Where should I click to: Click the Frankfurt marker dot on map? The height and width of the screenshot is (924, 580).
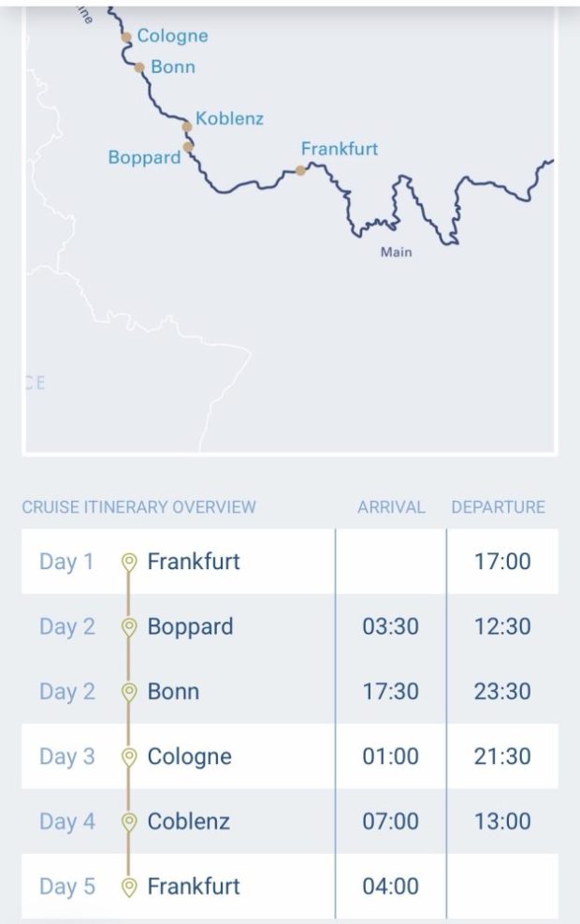300,170
